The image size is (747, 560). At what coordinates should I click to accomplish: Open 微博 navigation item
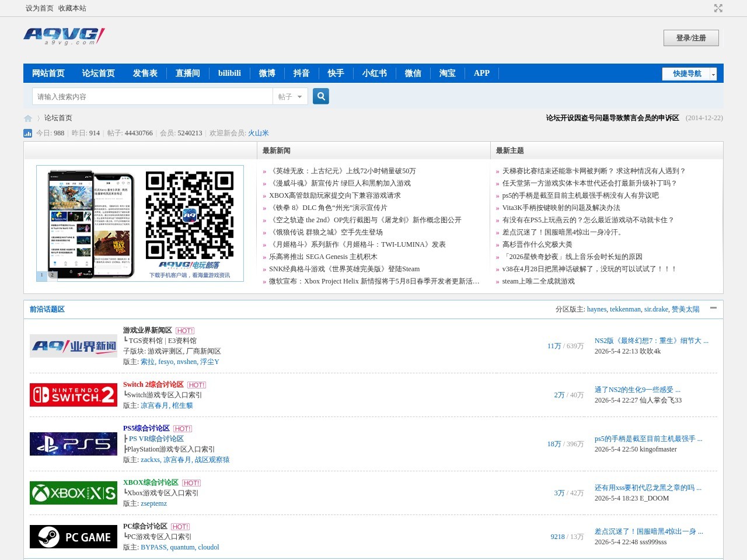pos(267,73)
